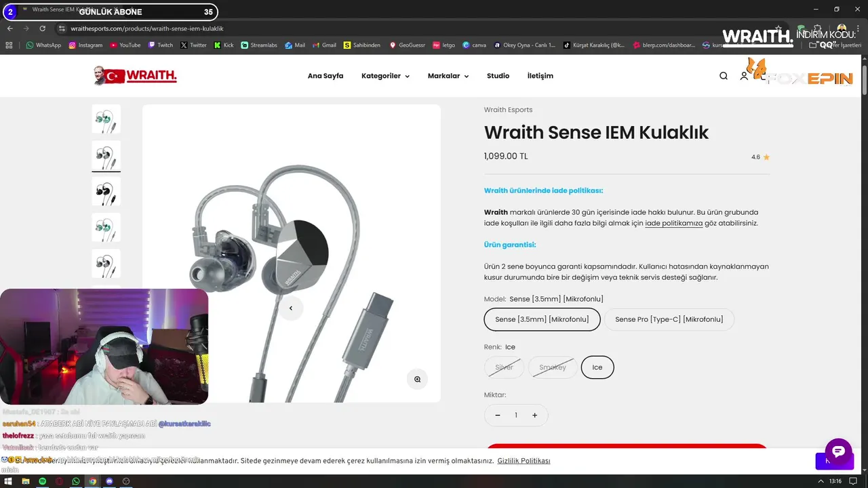
Task: Open the Studio menu item
Action: click(x=498, y=76)
